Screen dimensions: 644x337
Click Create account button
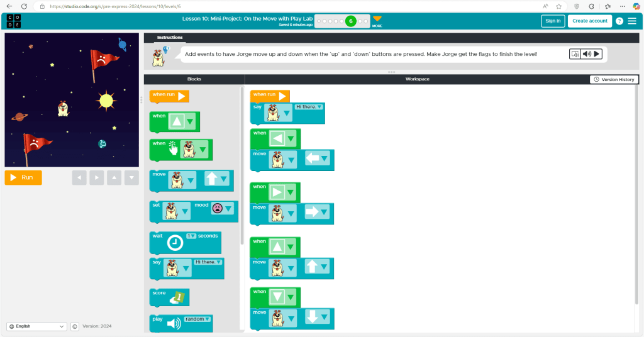point(589,21)
